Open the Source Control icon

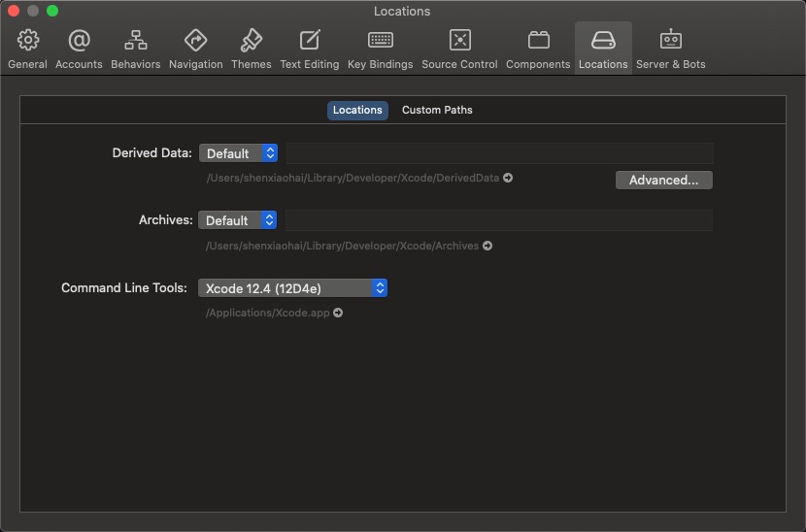460,40
